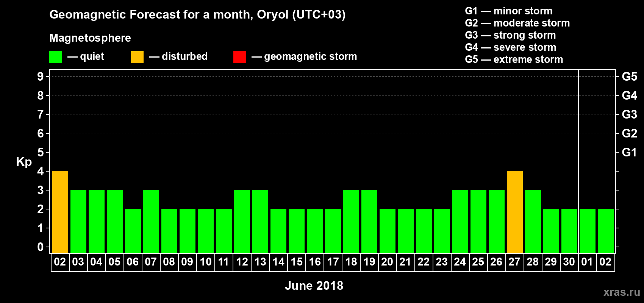Viewport: 644px width, 303px height.
Task: Click 'G5 — extreme storm' legend line
Action: [514, 59]
